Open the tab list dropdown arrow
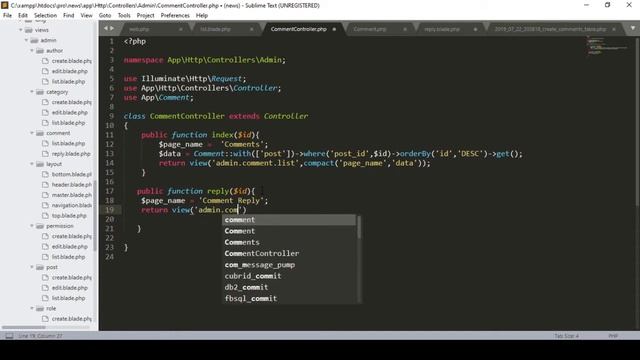 coord(633,28)
